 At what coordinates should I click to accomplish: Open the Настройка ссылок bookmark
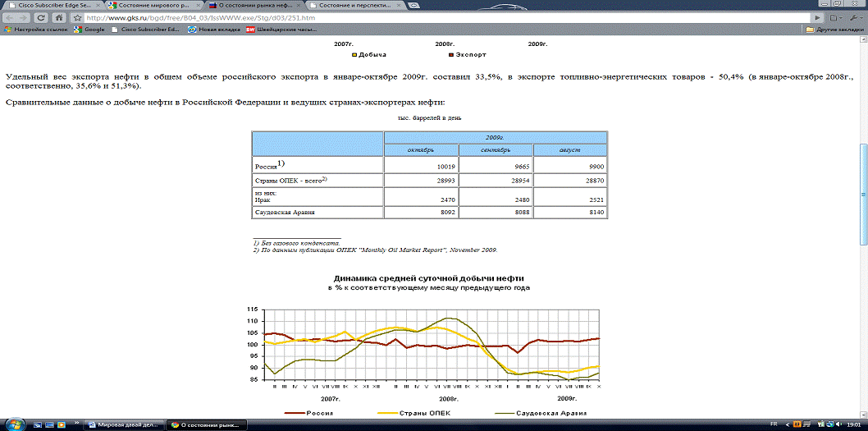tap(38, 30)
